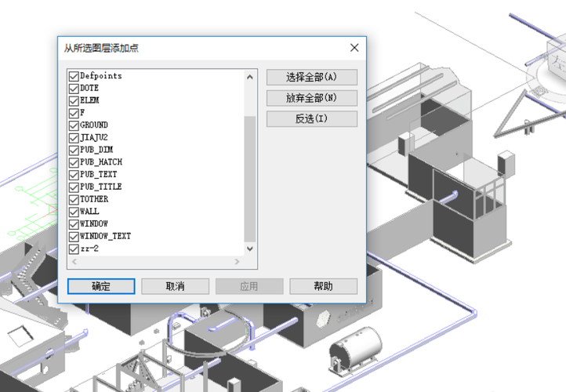Uncheck the PUB_DIM layer checkbox

tap(74, 151)
